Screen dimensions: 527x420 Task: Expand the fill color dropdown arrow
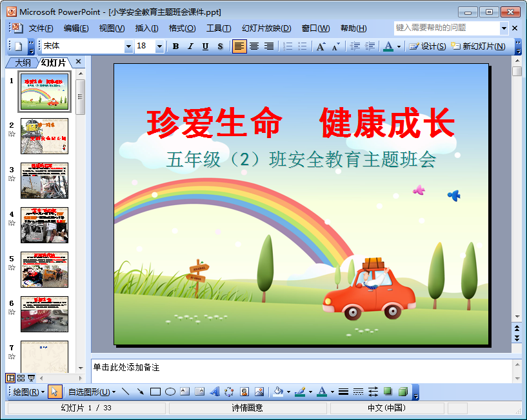click(288, 392)
